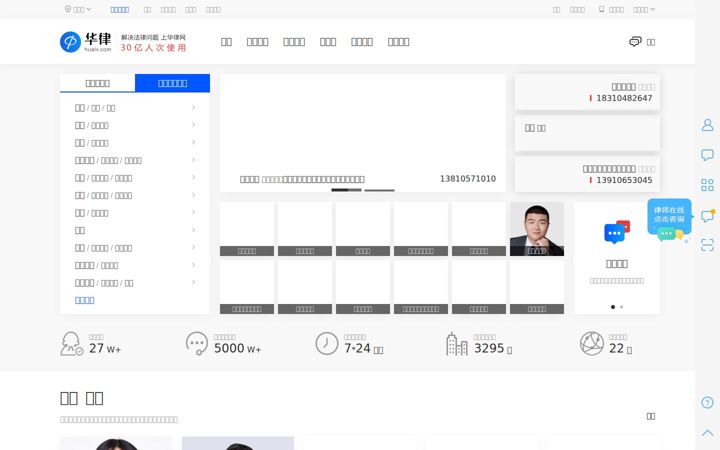720x450 pixels.
Task: Select the dark banner slide indicator bar
Action: [346, 190]
